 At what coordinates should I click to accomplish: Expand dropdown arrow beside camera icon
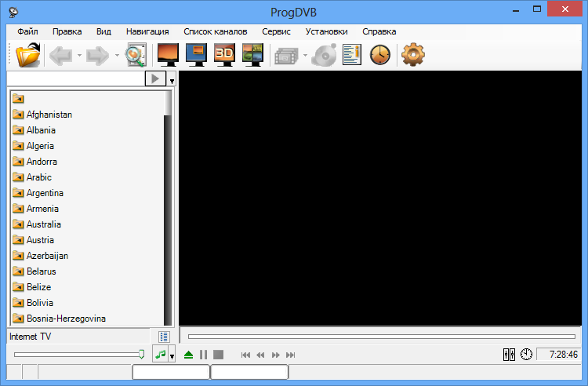[x=305, y=56]
